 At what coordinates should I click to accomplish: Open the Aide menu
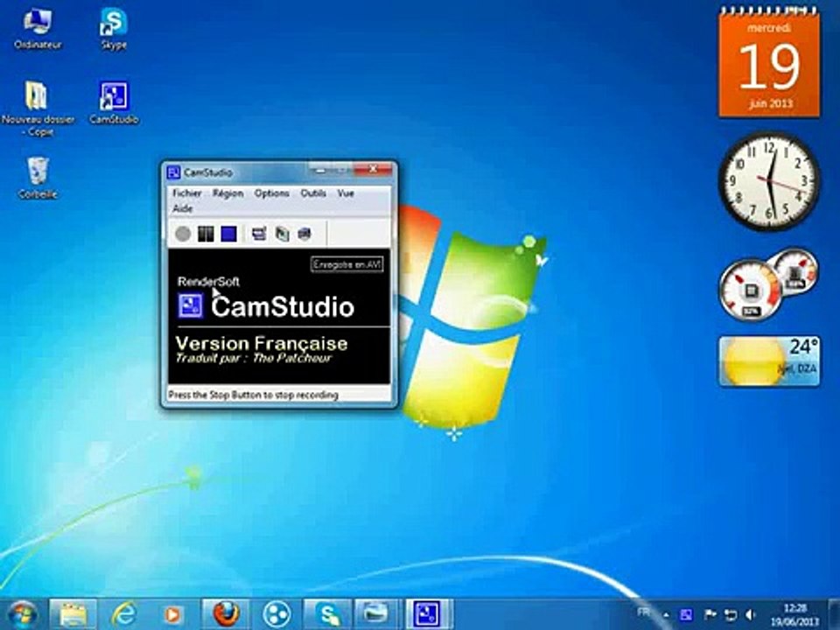tap(182, 208)
